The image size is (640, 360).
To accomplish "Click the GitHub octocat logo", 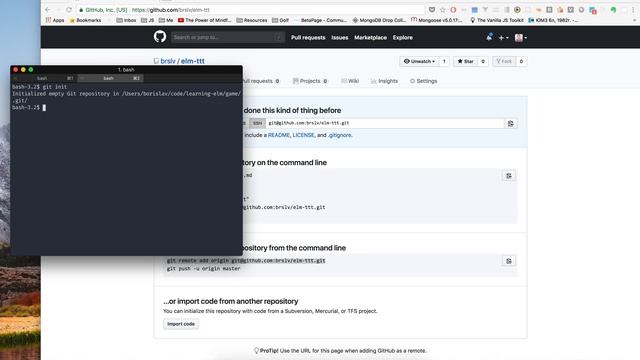I will 160,37.
